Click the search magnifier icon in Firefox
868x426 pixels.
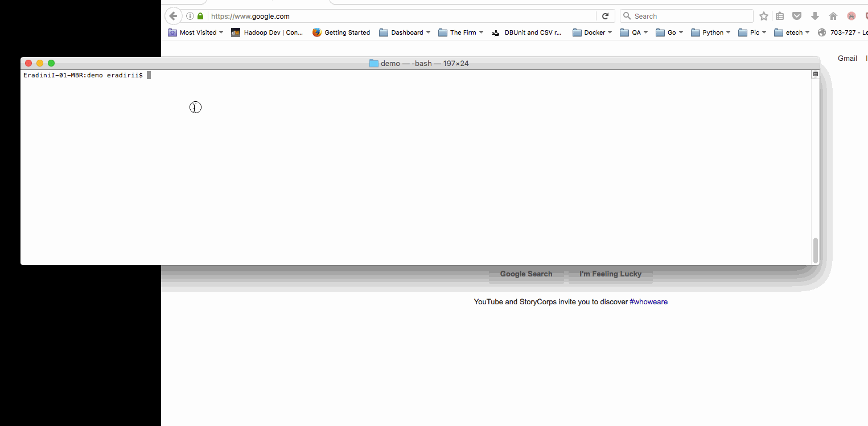tap(627, 16)
